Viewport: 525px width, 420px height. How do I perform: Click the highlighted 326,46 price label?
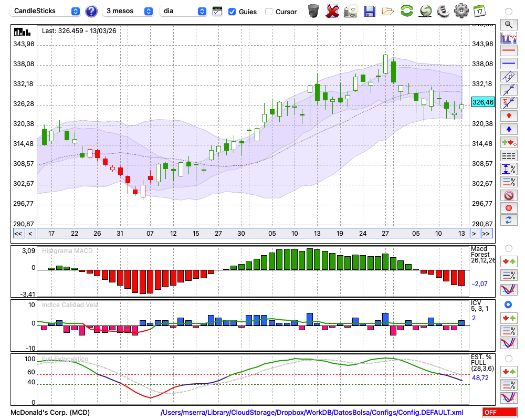(x=483, y=102)
